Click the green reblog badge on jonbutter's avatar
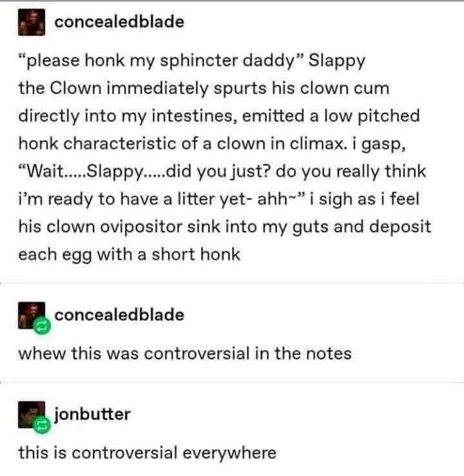 [42, 425]
